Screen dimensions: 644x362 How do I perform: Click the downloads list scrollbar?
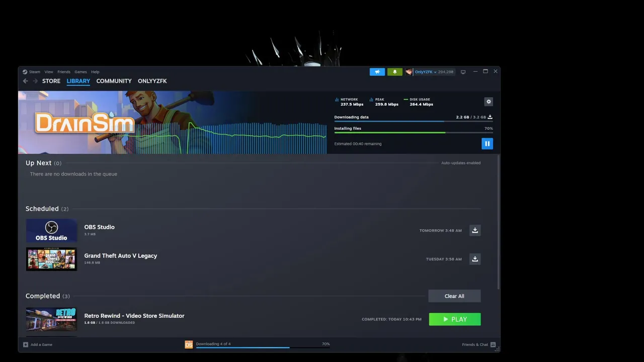point(499,223)
